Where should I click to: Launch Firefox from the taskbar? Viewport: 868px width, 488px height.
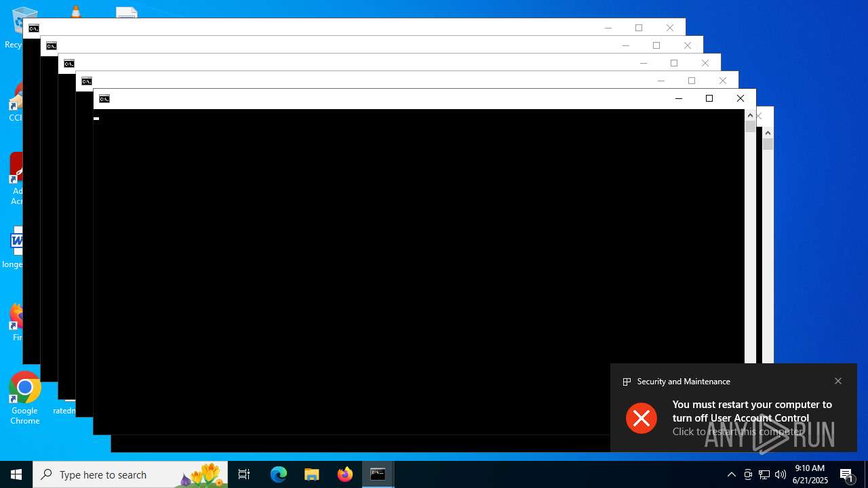point(345,474)
